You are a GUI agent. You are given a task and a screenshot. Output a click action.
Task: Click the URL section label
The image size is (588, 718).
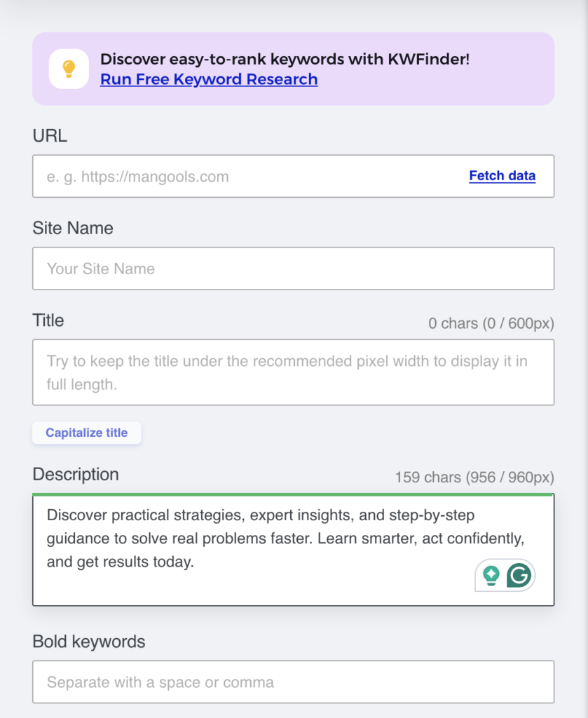click(x=50, y=136)
